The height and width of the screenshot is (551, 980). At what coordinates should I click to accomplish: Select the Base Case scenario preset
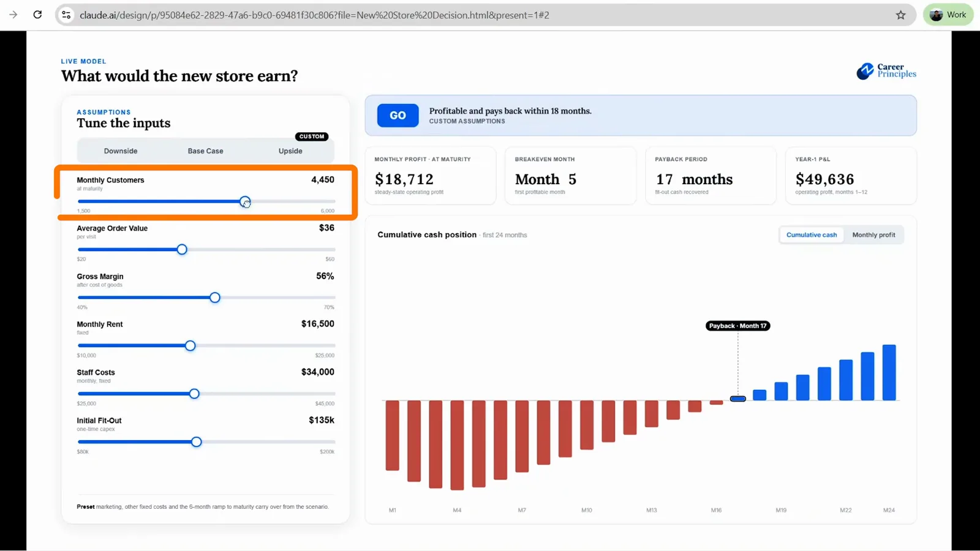pos(206,151)
